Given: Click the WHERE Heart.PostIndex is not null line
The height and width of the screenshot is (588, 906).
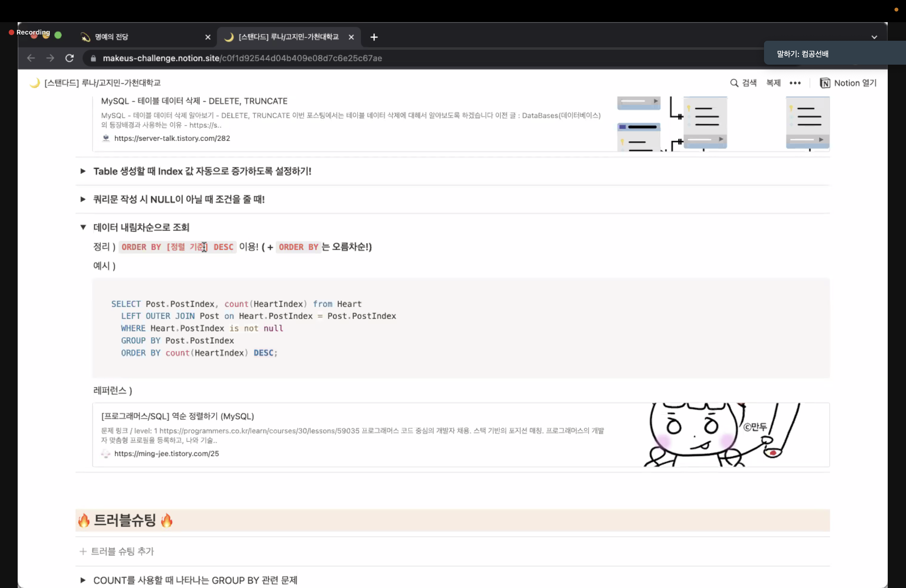Looking at the screenshot, I should (x=202, y=329).
